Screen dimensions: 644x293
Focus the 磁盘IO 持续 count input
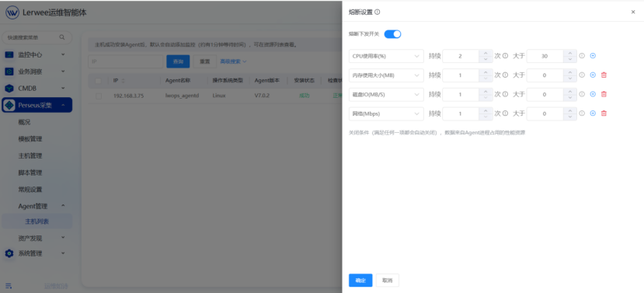461,94
